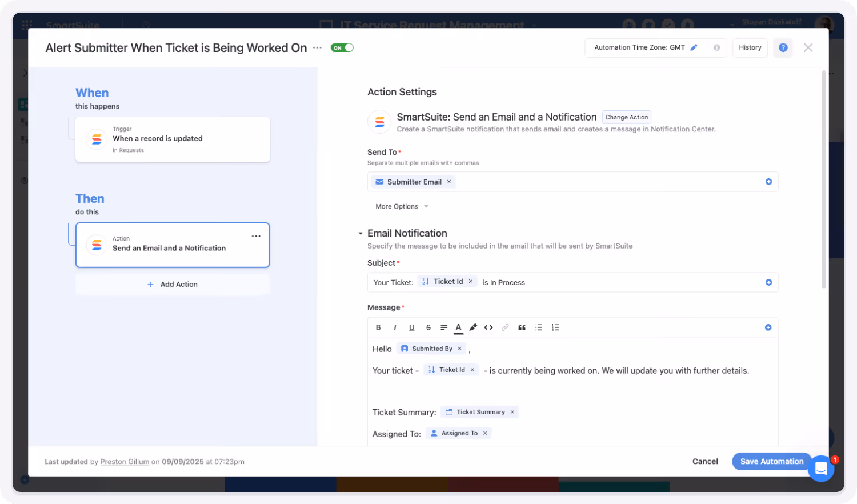This screenshot has height=504, width=857.
Task: Open the text color picker
Action: [458, 328]
